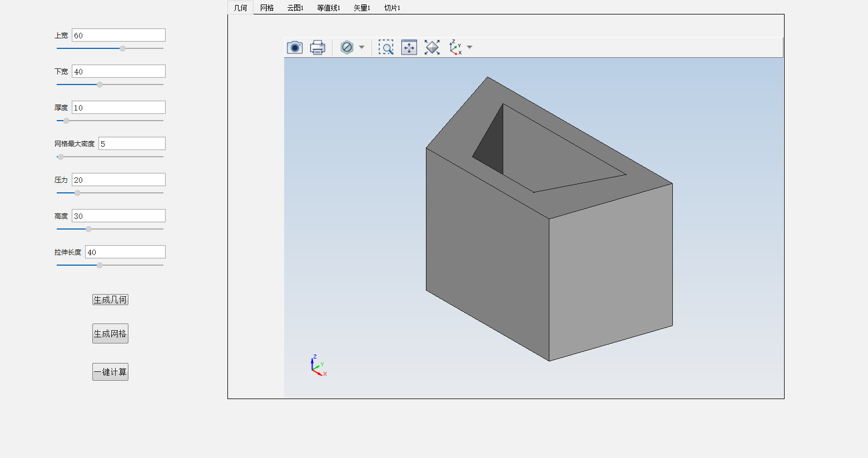The image size is (868, 458).
Task: Open the 矢量1 tab
Action: 362,8
